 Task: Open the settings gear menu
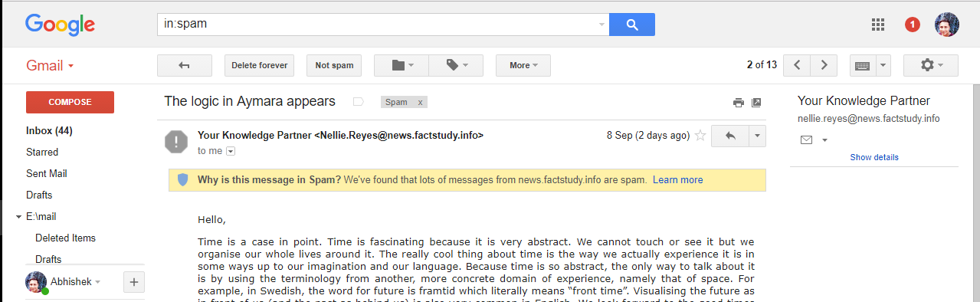[931, 65]
